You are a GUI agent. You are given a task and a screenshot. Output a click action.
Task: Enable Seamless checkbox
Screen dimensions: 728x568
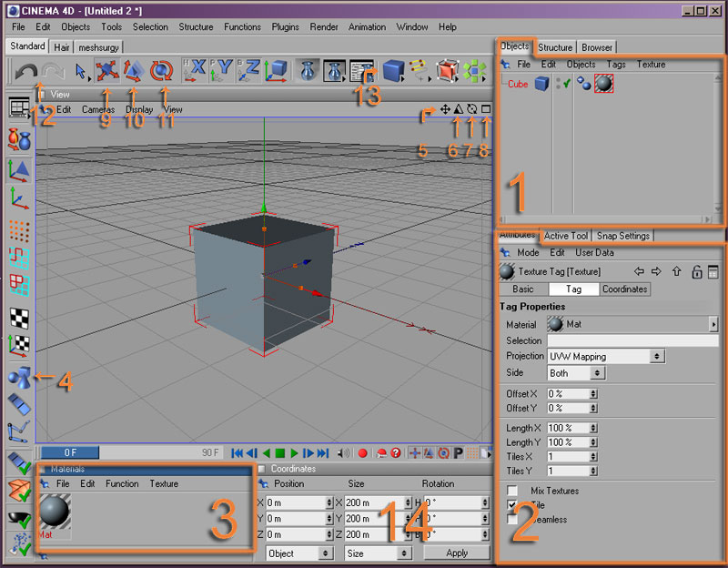click(512, 519)
